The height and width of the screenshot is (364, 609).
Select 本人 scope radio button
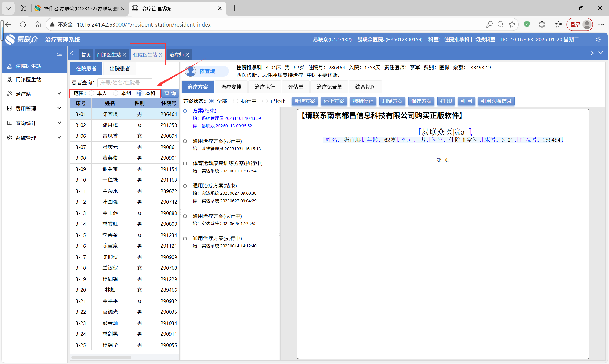tap(92, 93)
